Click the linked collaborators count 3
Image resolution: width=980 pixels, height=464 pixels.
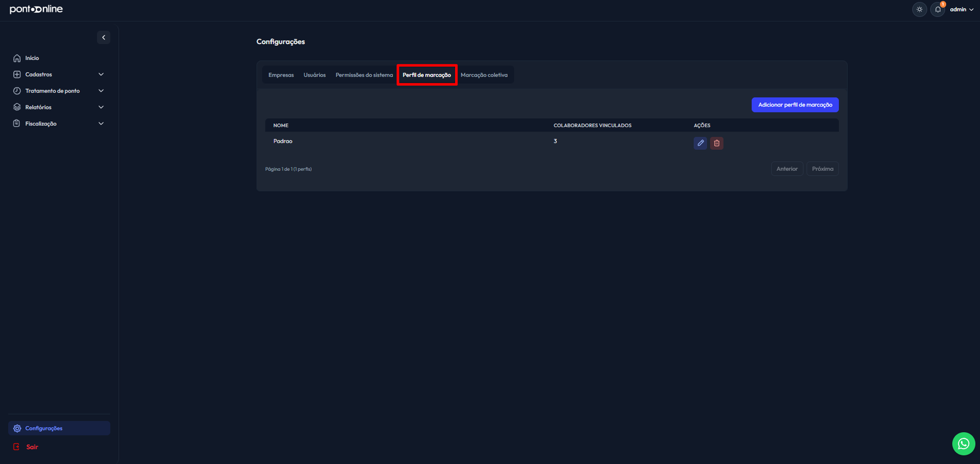click(x=556, y=141)
